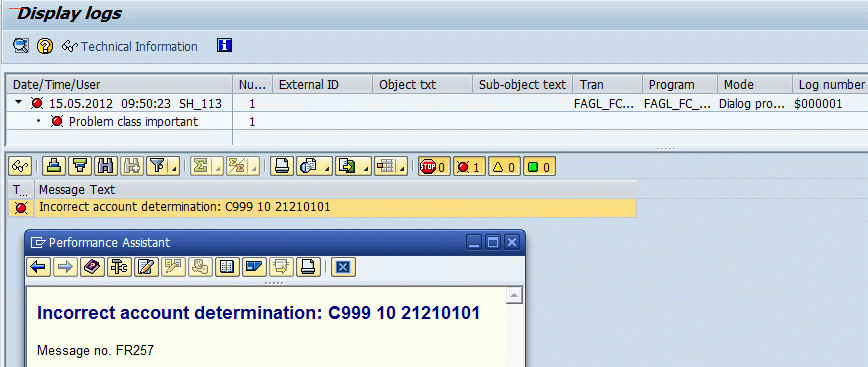The width and height of the screenshot is (868, 367).
Task: Open Technical Information
Action: (130, 46)
